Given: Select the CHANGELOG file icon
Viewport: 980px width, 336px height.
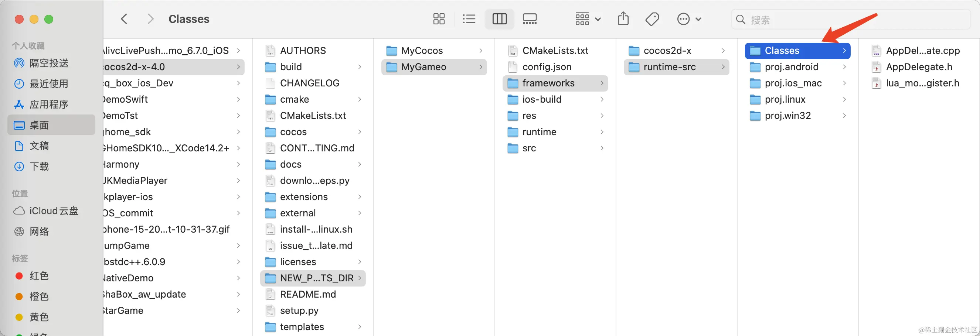Looking at the screenshot, I should (x=270, y=83).
